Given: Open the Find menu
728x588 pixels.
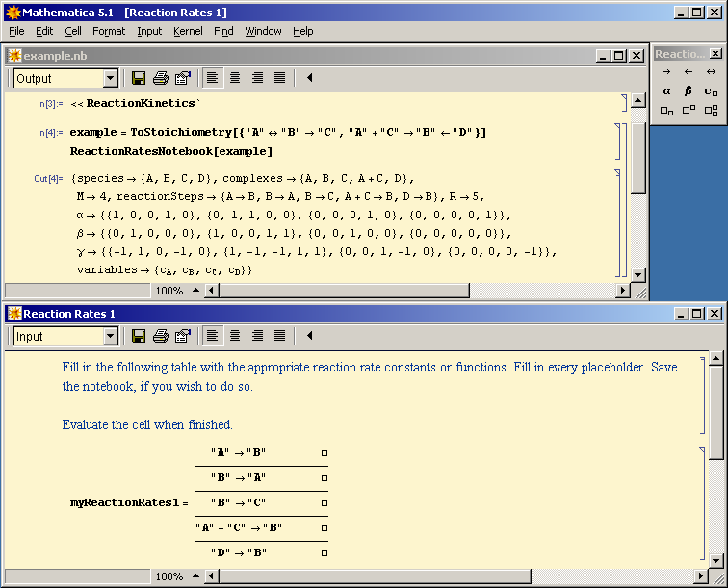Looking at the screenshot, I should click(x=223, y=31).
